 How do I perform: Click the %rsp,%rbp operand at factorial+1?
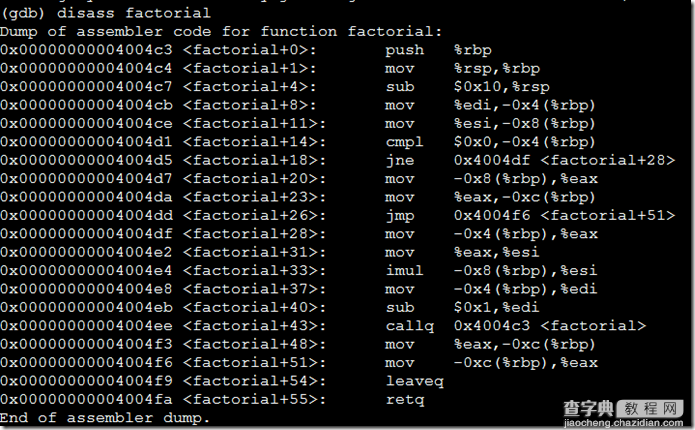[x=497, y=68]
